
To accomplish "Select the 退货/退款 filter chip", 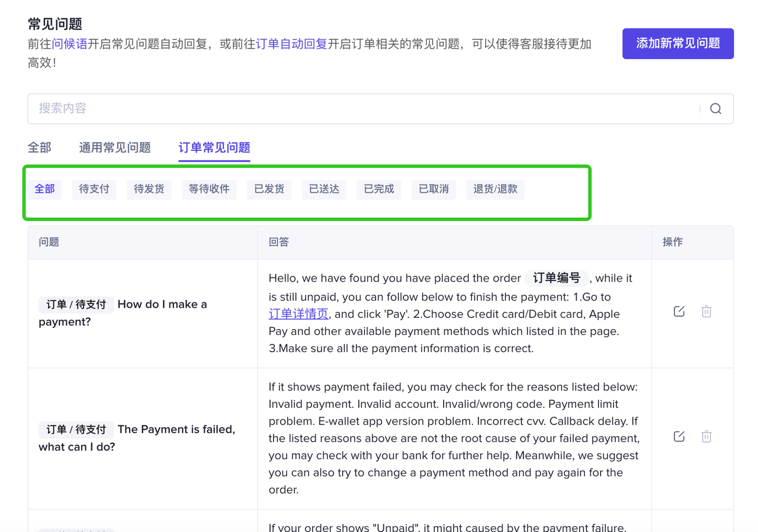I will [495, 189].
